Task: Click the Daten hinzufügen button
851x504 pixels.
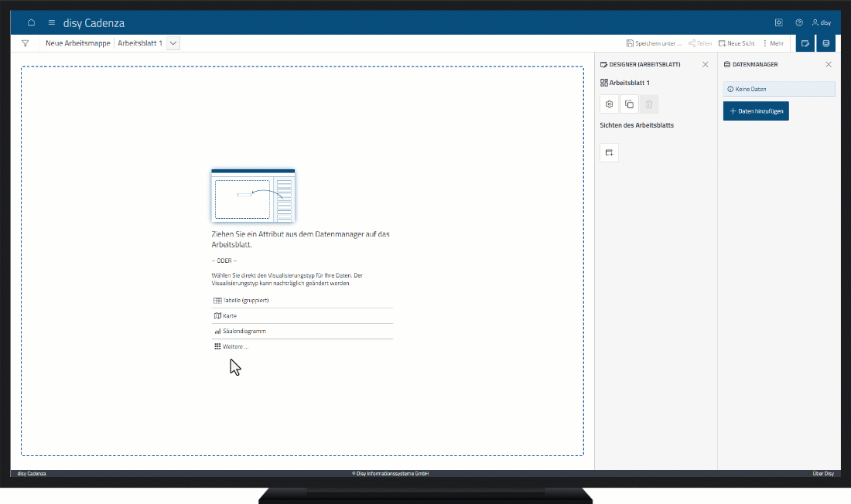Action: [x=756, y=111]
